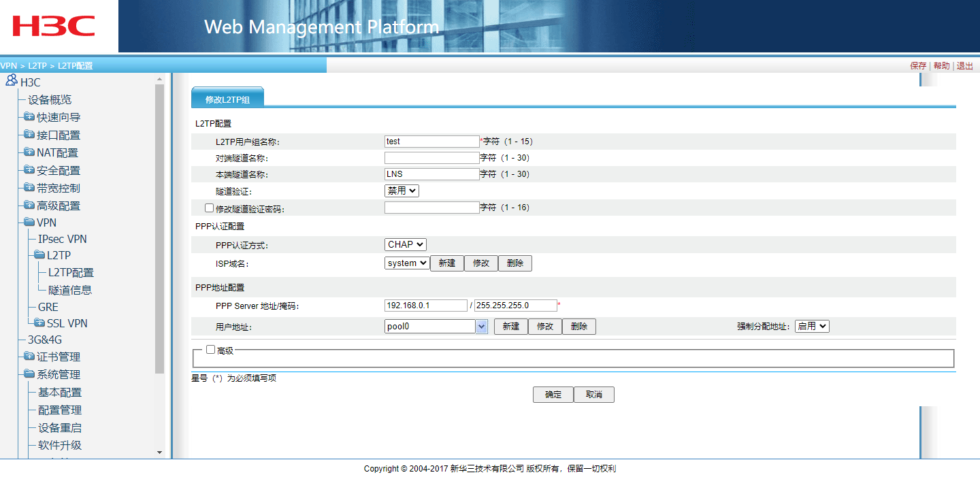Screen dimensions: 980x477
Task: Expand the 快速向导 tree node
Action: 59,117
